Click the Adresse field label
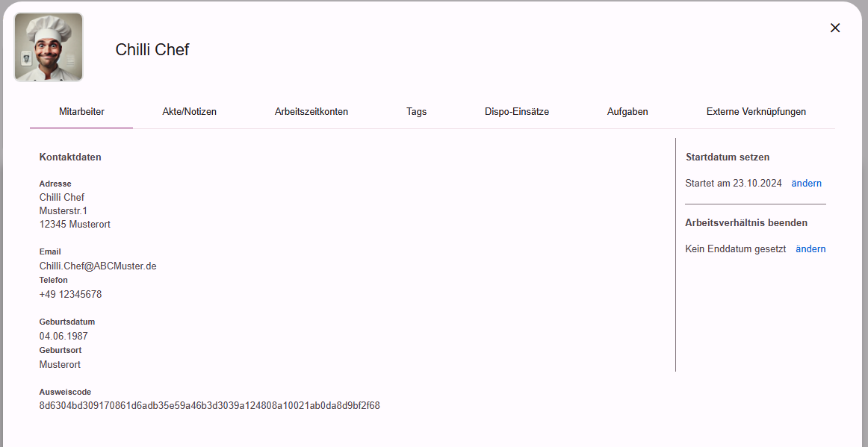This screenshot has width=868, height=447. 55,184
